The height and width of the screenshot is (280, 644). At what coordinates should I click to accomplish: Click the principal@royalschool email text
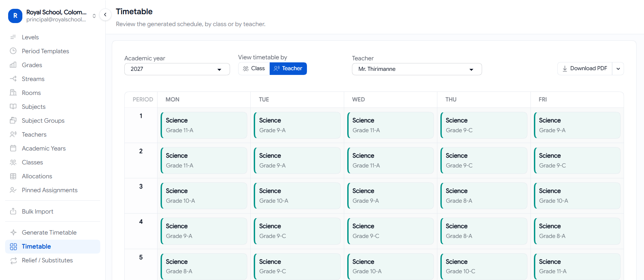pos(56,20)
